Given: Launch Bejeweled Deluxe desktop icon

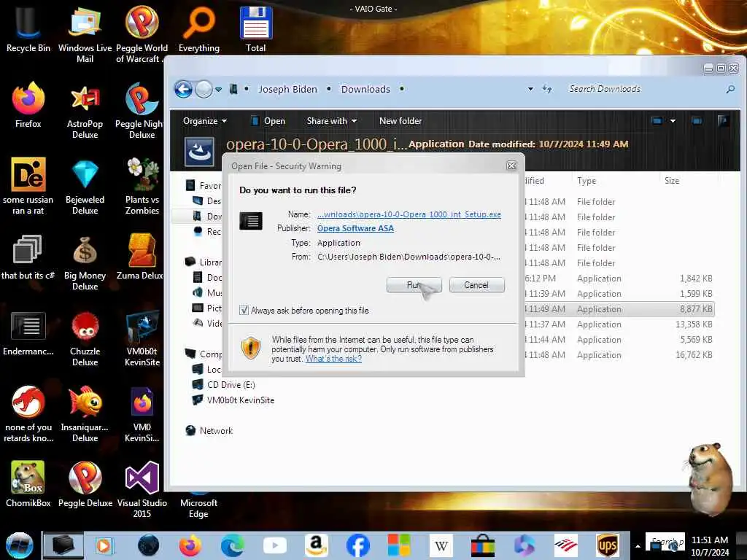Looking at the screenshot, I should (85, 186).
